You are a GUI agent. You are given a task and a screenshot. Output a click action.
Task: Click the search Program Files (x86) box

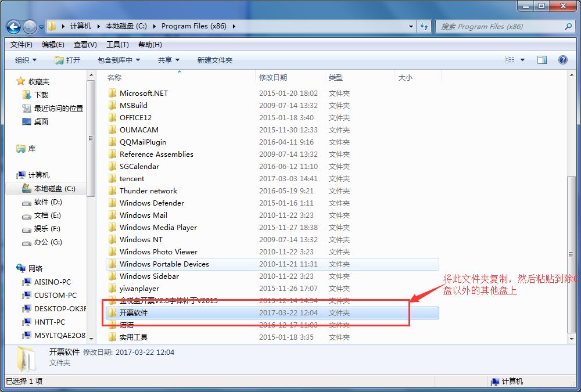pos(500,26)
